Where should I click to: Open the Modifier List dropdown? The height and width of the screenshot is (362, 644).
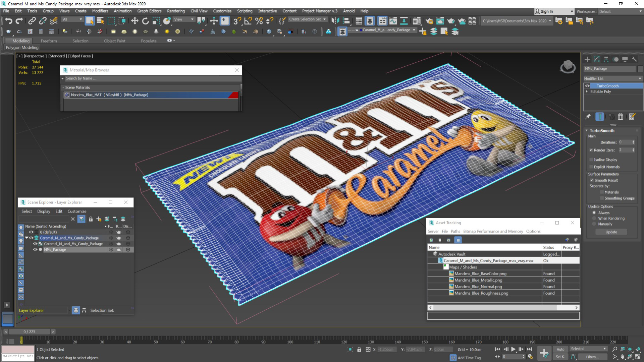pyautogui.click(x=613, y=79)
